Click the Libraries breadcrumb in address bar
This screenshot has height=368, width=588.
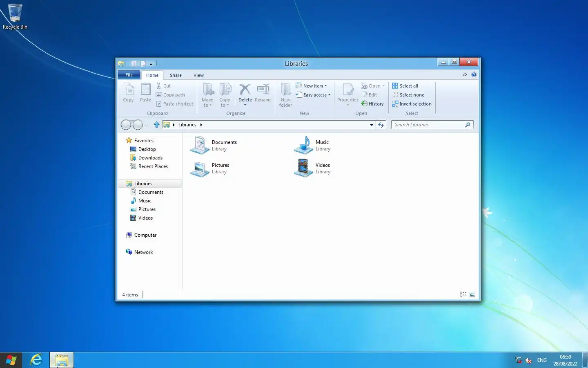coord(187,125)
